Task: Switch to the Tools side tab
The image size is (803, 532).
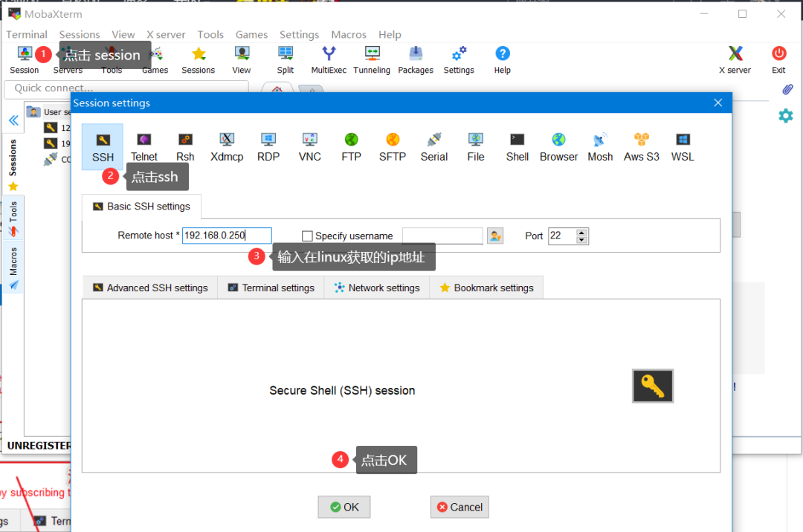Action: pos(13,218)
